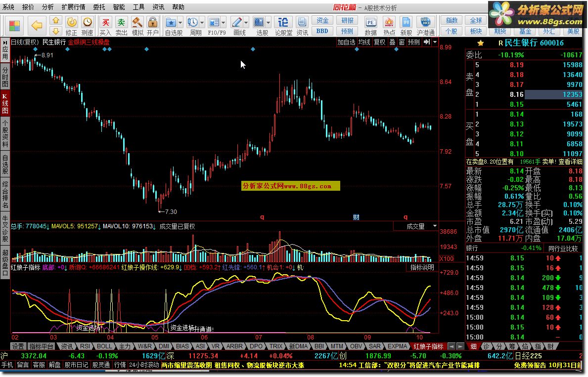Click the 资金 button

(x=322, y=21)
